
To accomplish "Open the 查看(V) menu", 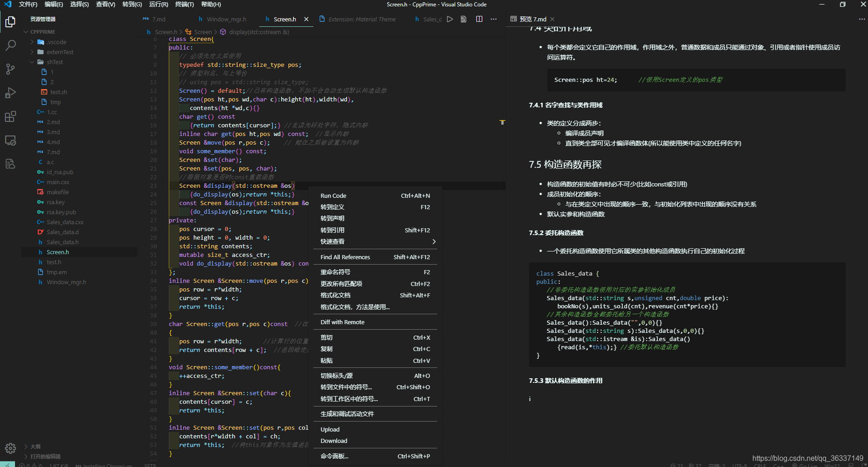I will 106,4.
